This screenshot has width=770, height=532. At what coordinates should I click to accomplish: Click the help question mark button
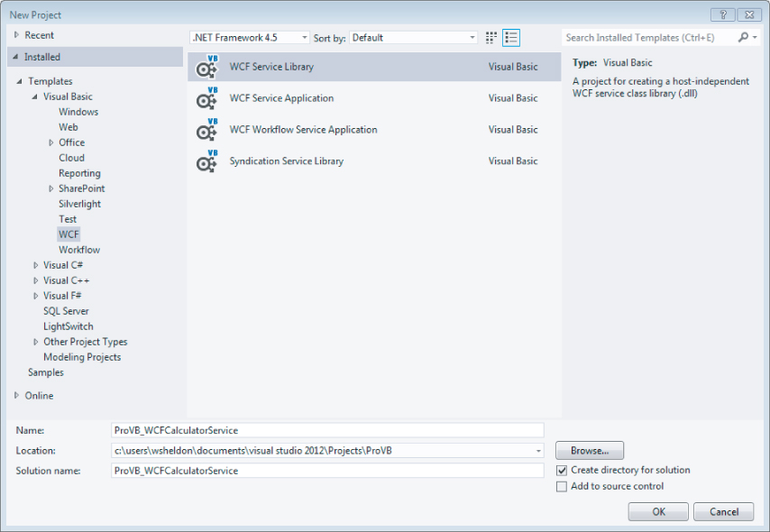point(722,14)
